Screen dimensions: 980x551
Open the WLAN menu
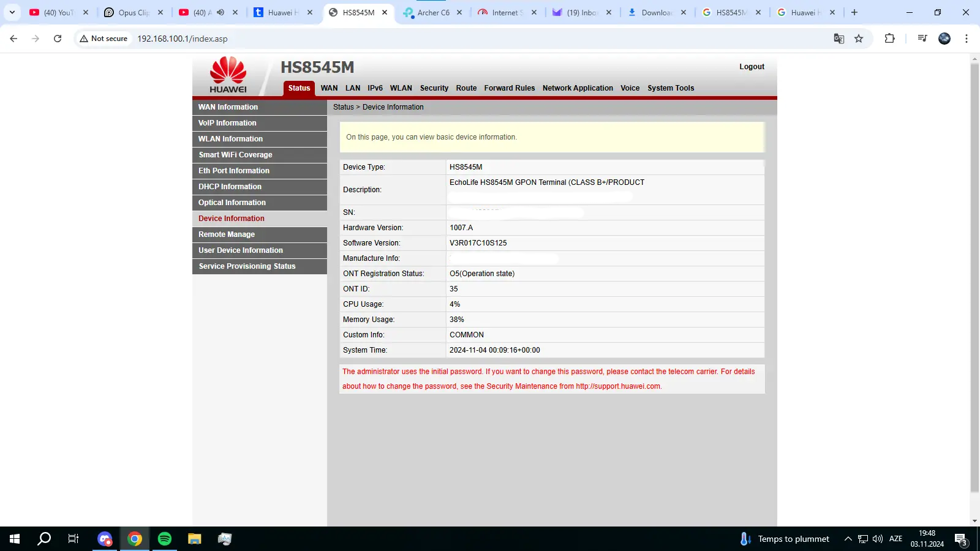click(x=401, y=88)
